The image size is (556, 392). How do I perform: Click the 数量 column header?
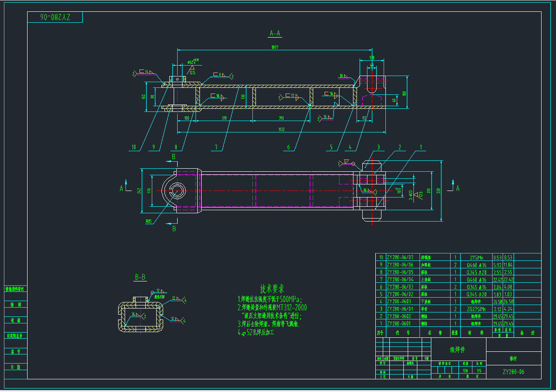click(x=455, y=333)
